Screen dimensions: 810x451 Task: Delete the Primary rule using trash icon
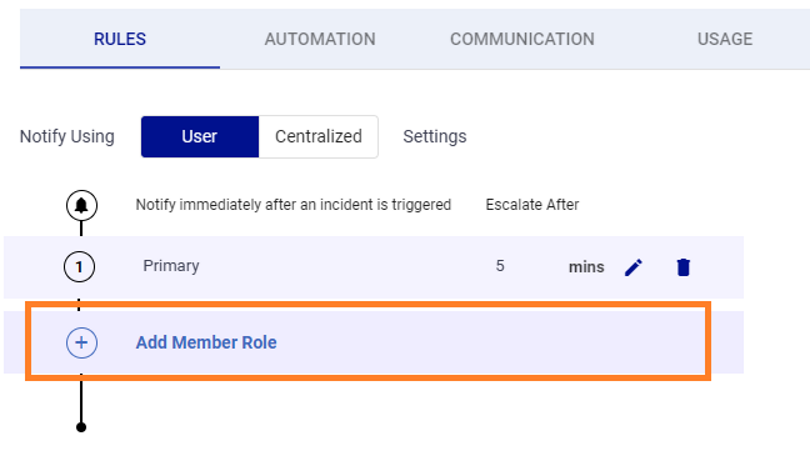point(683,267)
